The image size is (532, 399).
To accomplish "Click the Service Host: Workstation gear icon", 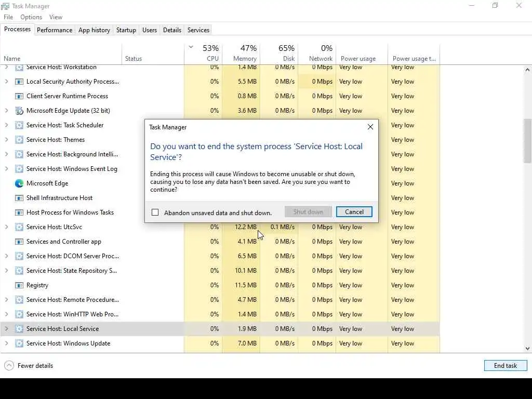I will [19, 67].
